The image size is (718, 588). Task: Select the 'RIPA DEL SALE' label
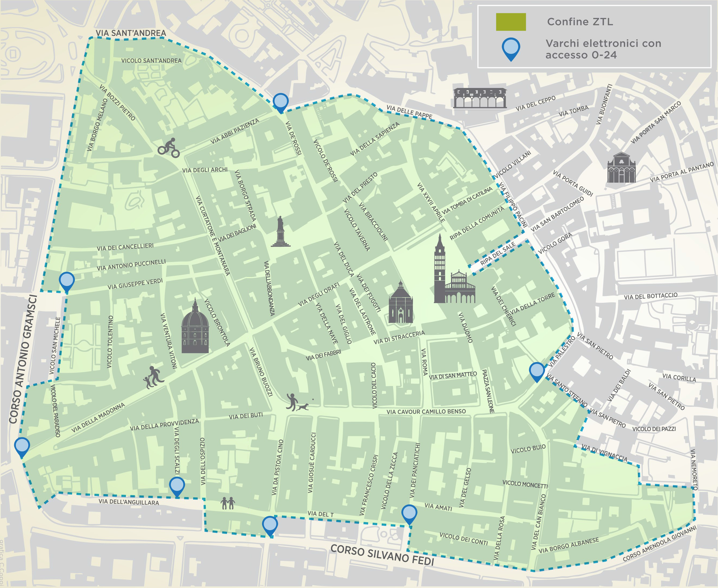point(498,254)
